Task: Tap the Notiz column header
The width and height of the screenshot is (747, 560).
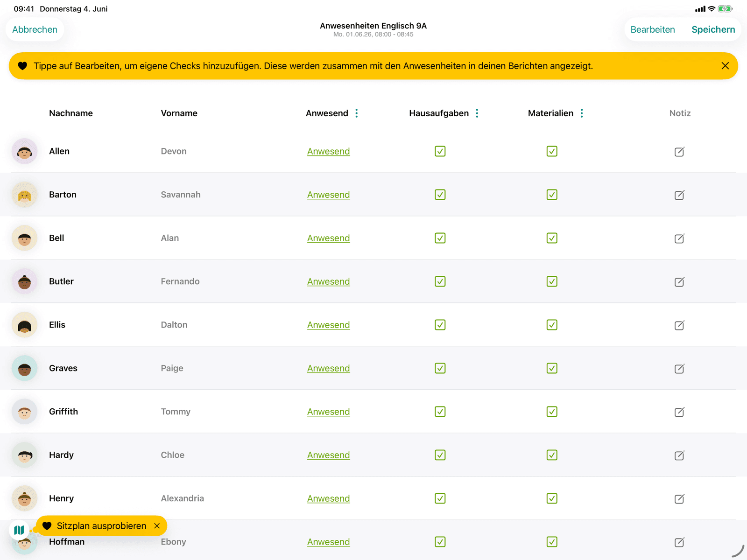Action: pos(680,113)
